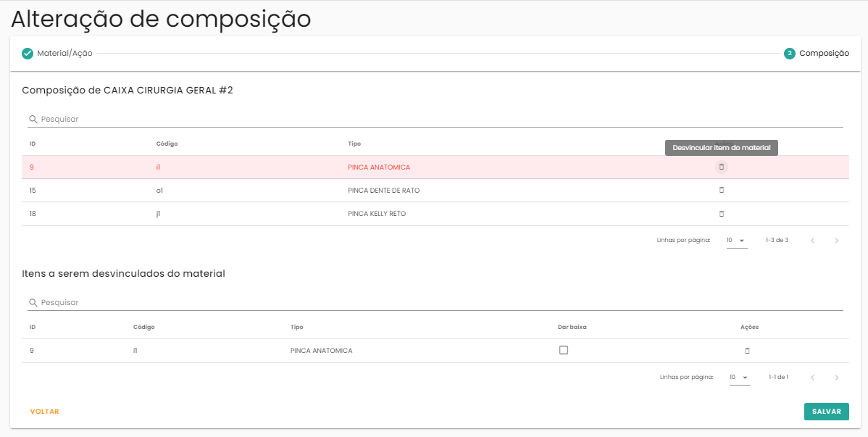Image resolution: width=868 pixels, height=437 pixels.
Task: Click the VOLTAR button
Action: click(45, 412)
